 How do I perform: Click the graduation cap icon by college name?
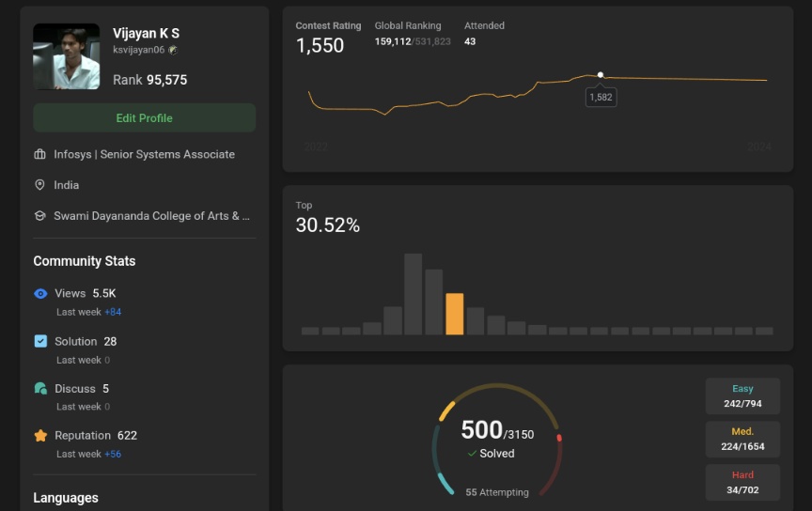pyautogui.click(x=39, y=216)
